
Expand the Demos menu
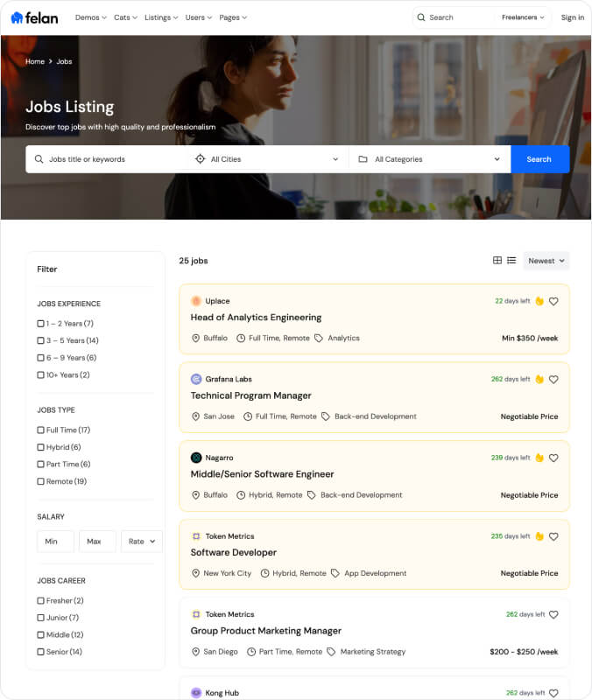click(x=91, y=17)
